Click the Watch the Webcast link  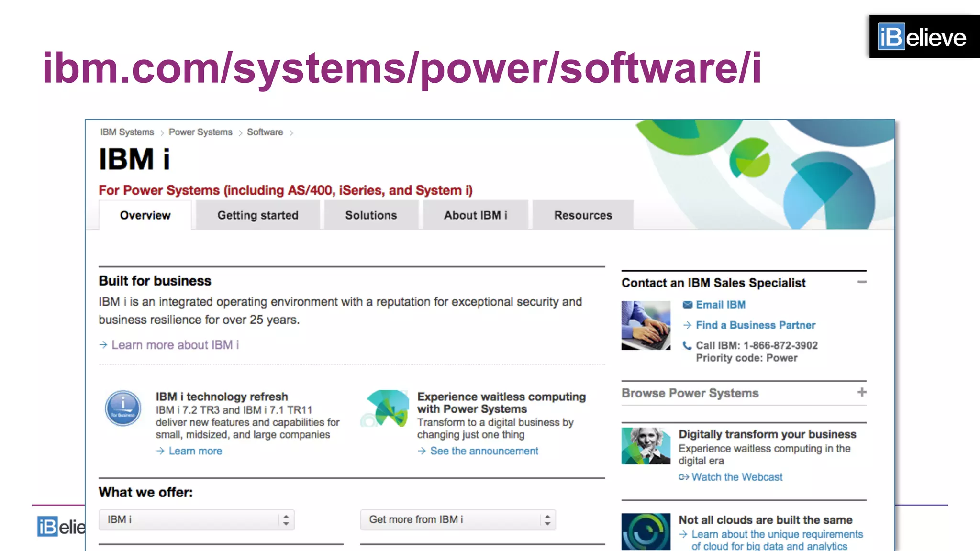pos(737,477)
